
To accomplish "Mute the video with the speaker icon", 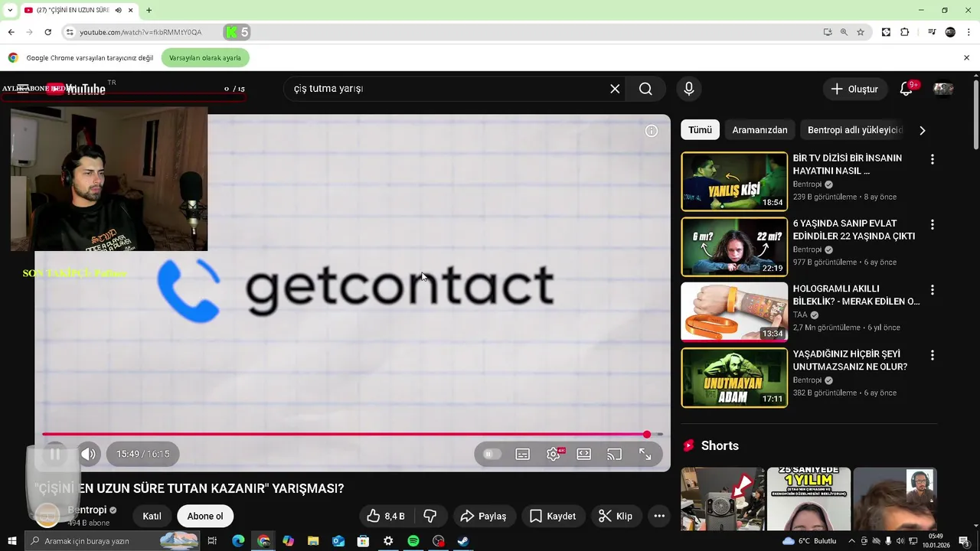I will pos(89,454).
